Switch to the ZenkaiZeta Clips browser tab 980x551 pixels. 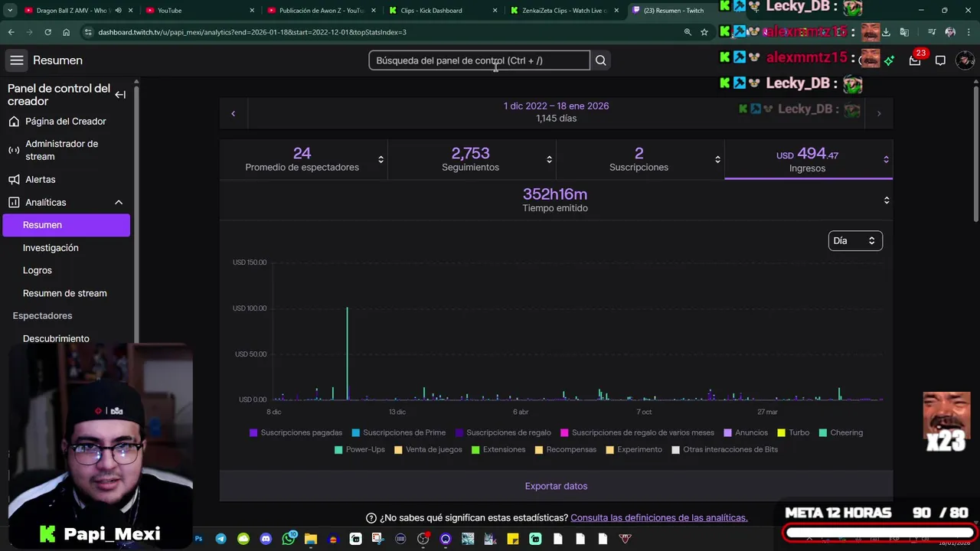[565, 11]
